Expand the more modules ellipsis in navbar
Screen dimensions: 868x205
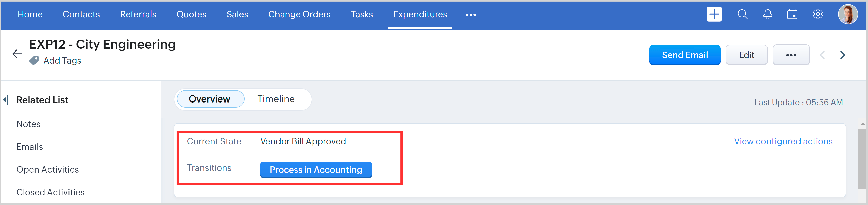[471, 15]
